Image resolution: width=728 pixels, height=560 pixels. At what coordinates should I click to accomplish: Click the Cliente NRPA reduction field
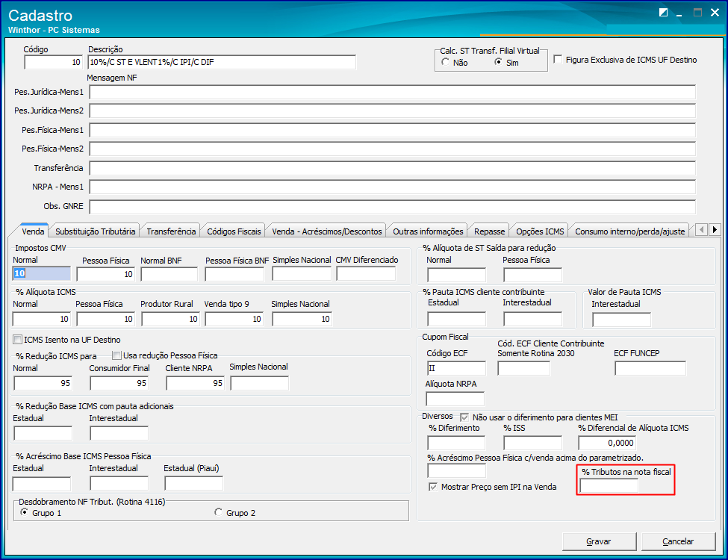point(196,383)
